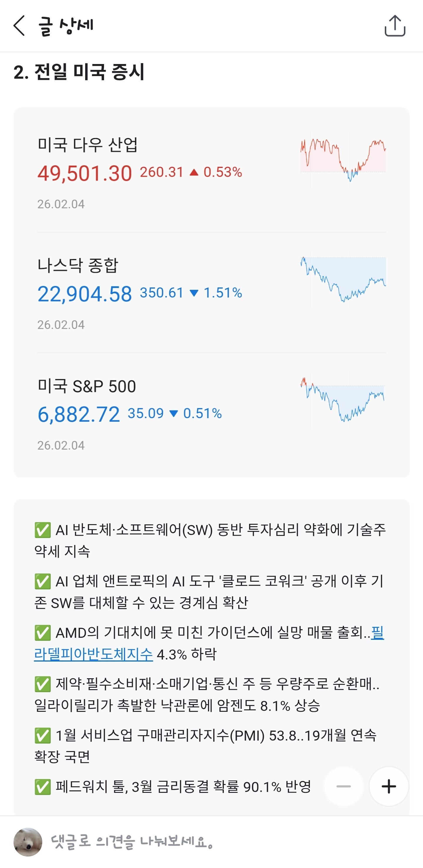This screenshot has height=868, width=423.
Task: Tap the green check beside PMI bullet
Action: pyautogui.click(x=43, y=735)
